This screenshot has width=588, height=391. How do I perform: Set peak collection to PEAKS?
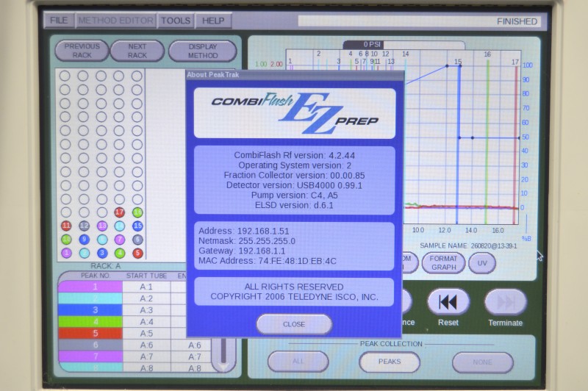coord(390,362)
